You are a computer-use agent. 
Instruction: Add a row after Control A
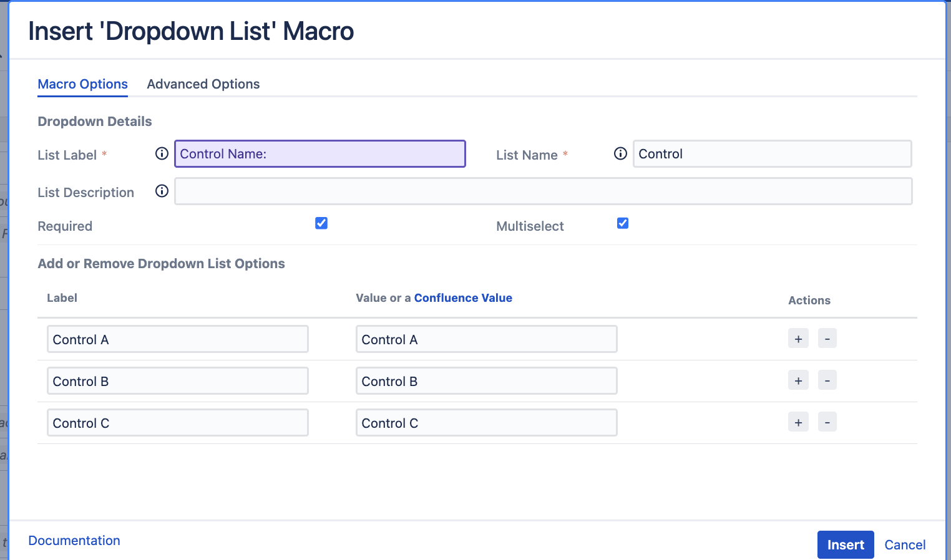click(x=798, y=339)
